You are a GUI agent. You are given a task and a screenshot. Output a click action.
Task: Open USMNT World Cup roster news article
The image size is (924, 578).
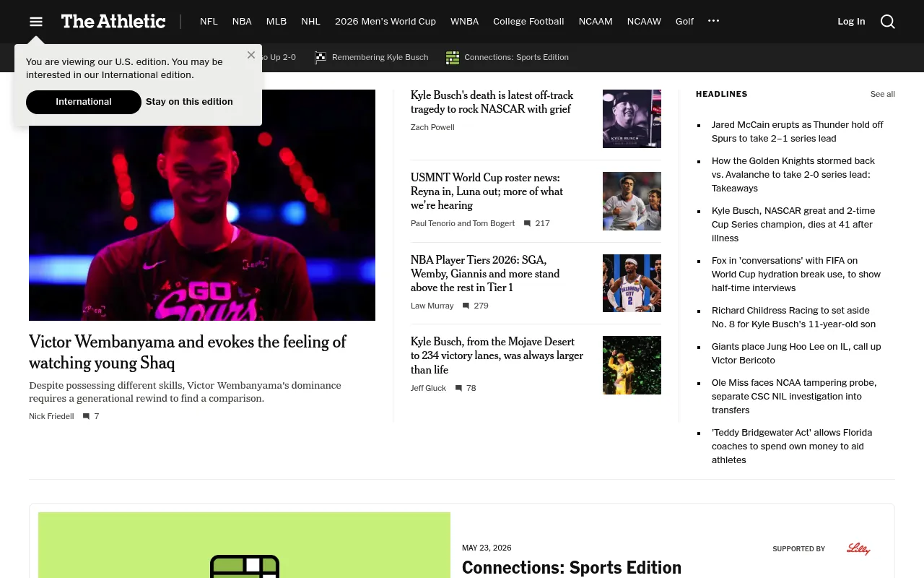click(x=487, y=191)
